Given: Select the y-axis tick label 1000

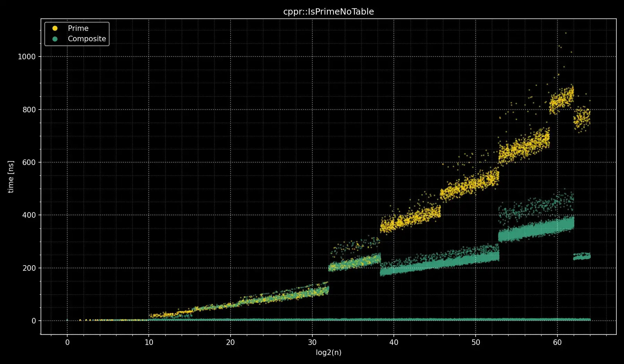Looking at the screenshot, I should (27, 57).
